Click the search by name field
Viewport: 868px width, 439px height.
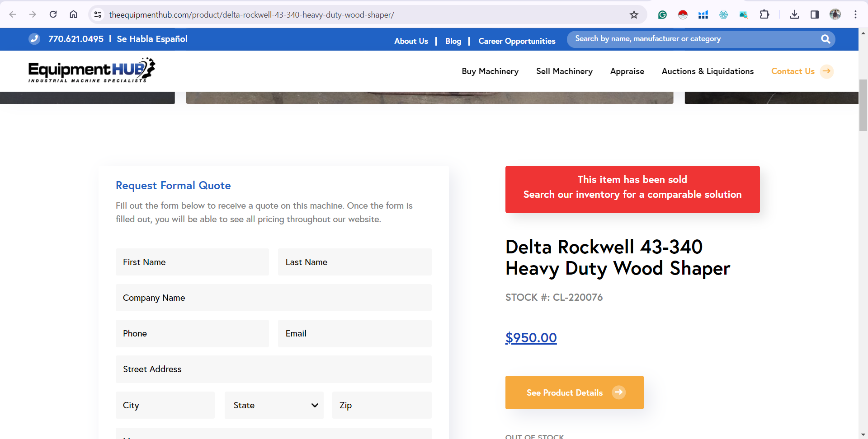tap(694, 39)
